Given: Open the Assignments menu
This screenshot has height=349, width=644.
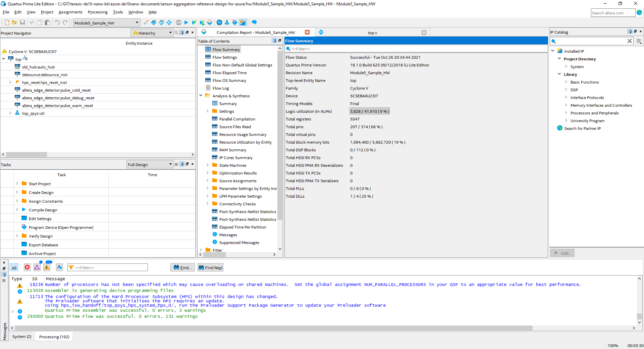Looking at the screenshot, I should click(x=70, y=12).
